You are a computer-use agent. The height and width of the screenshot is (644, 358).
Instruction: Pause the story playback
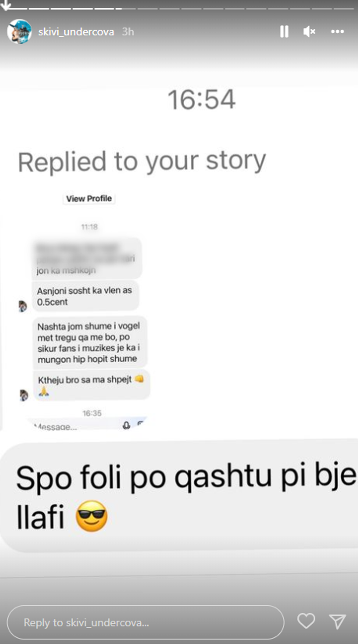284,32
